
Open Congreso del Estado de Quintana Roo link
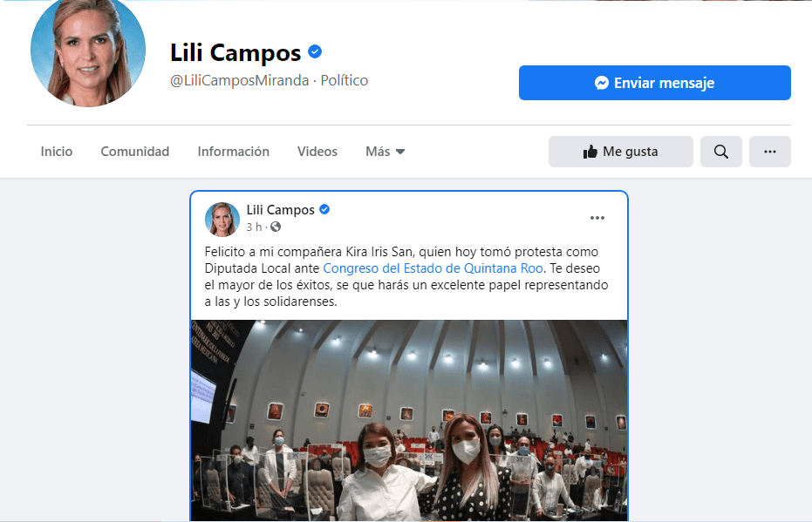pos(433,268)
